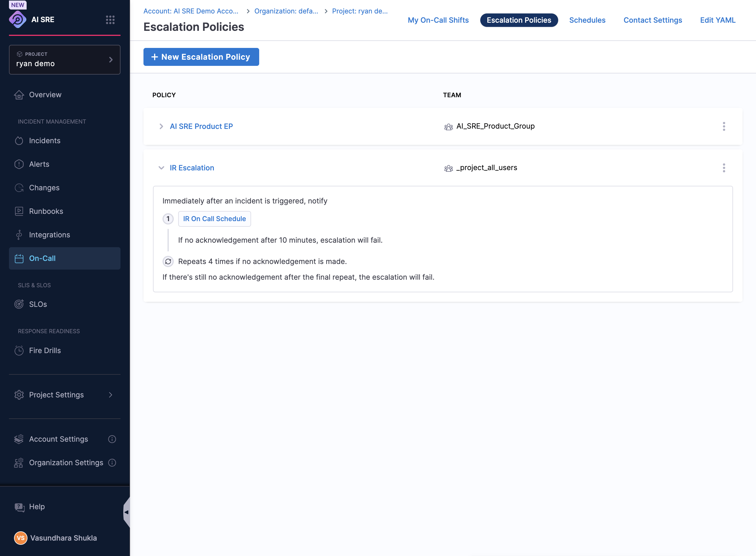Open Organization Settings in sidebar
This screenshot has height=556, width=756.
pos(66,463)
